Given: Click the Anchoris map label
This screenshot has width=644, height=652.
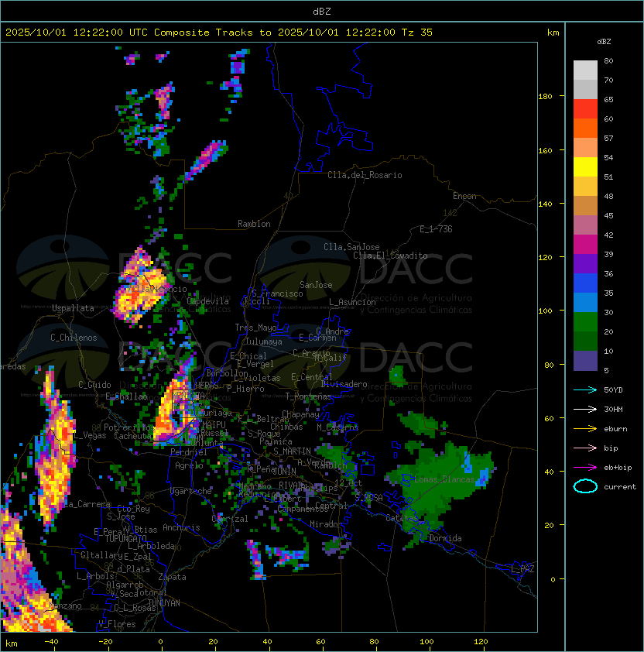Looking at the screenshot, I should click(181, 527).
